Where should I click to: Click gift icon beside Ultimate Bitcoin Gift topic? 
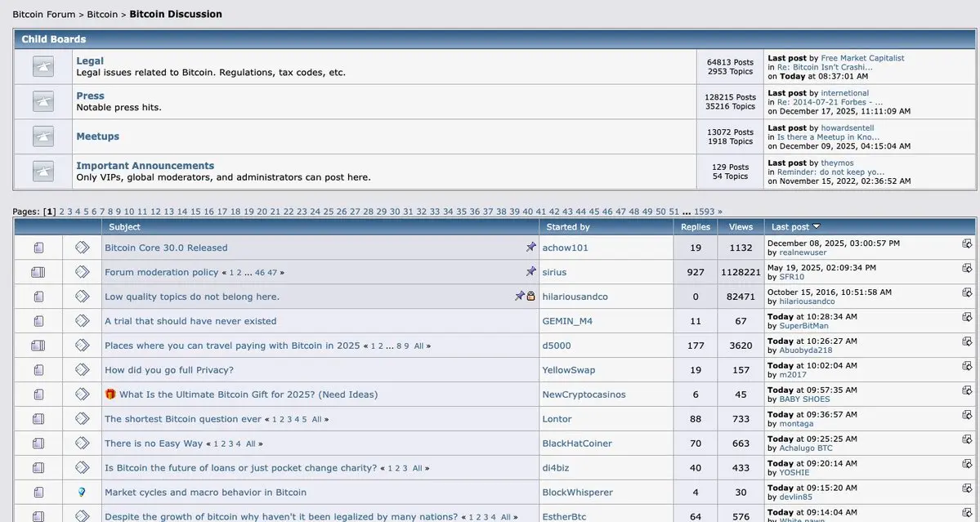[x=110, y=394]
